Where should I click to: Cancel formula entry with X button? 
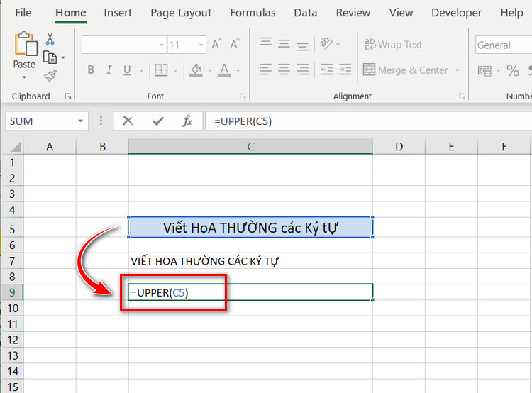point(128,121)
